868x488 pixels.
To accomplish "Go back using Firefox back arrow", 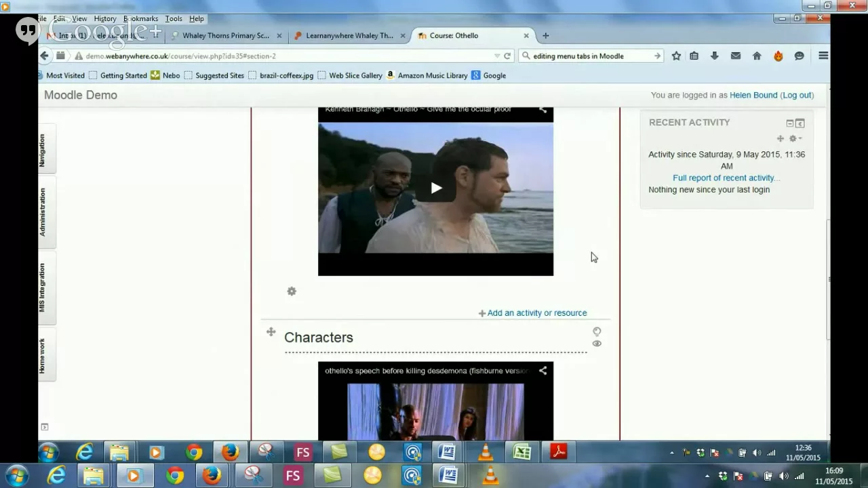I will click(x=45, y=56).
